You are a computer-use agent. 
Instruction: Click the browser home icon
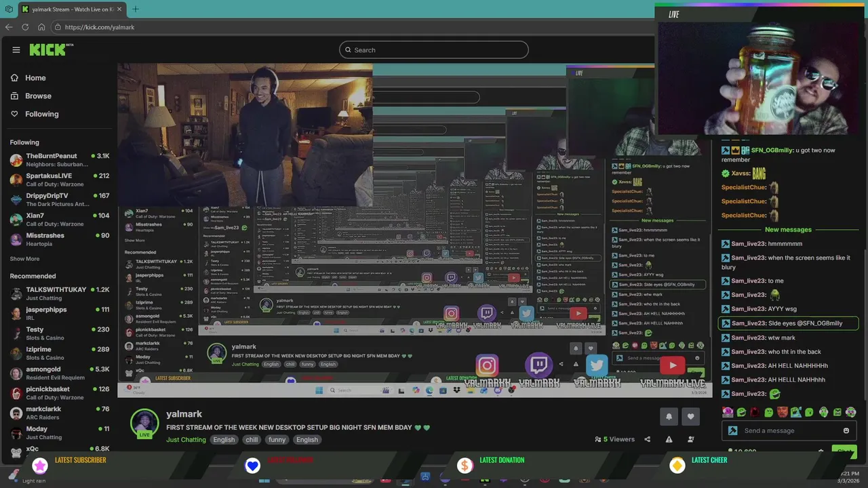pyautogui.click(x=41, y=27)
